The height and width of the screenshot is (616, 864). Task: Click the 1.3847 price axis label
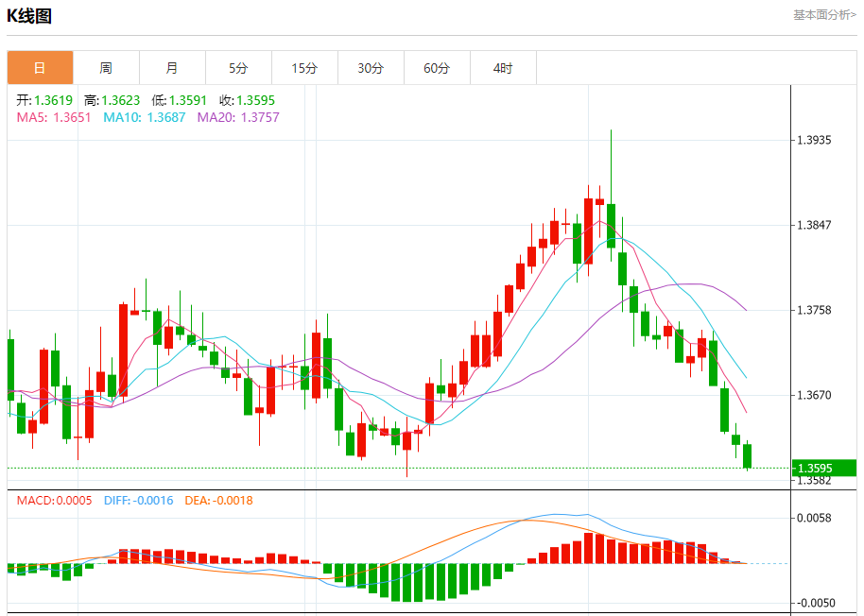[x=815, y=225]
